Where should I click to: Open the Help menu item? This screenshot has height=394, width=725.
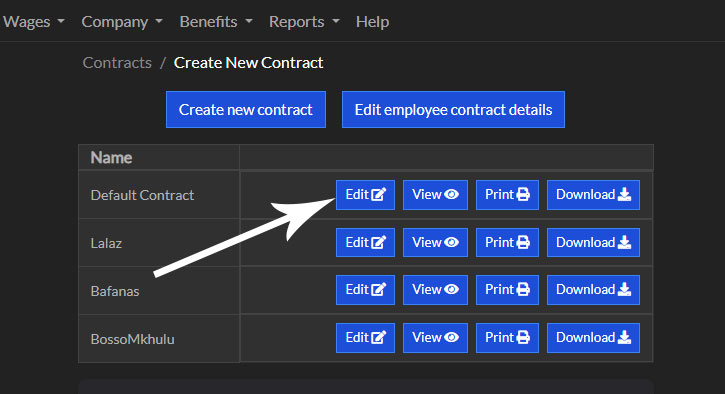372,22
